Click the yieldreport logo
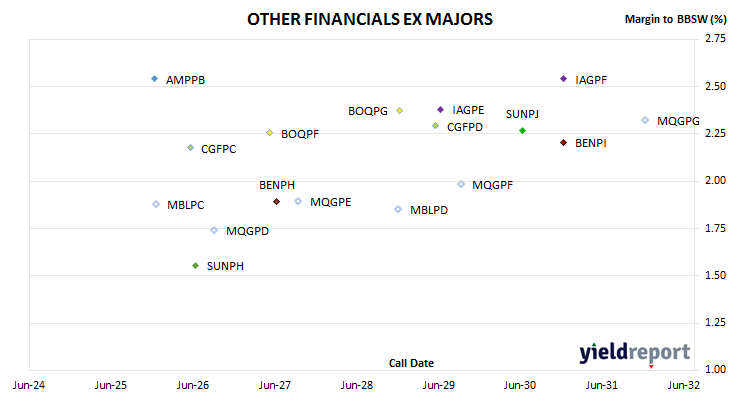The height and width of the screenshot is (399, 730). pyautogui.click(x=635, y=352)
